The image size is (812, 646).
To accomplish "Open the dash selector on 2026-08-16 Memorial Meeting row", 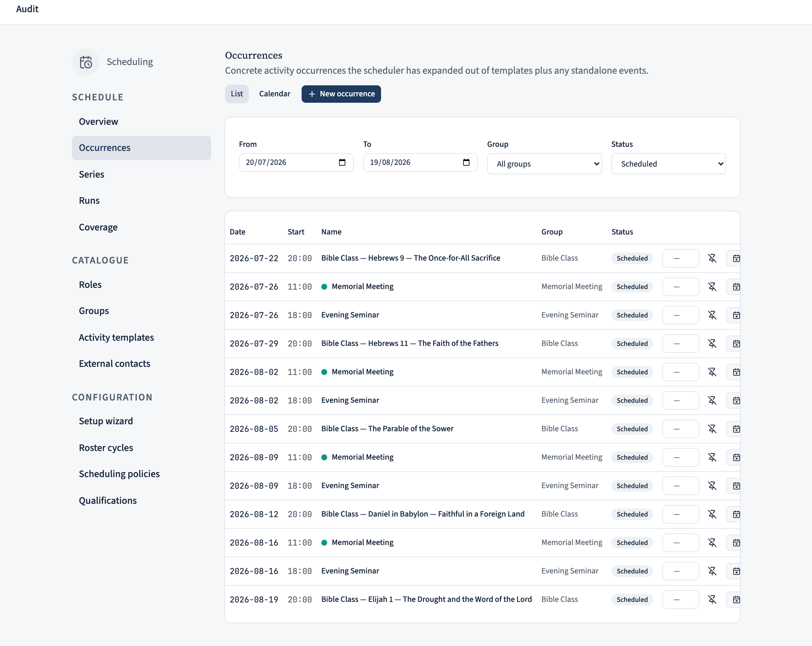I will tap(681, 543).
